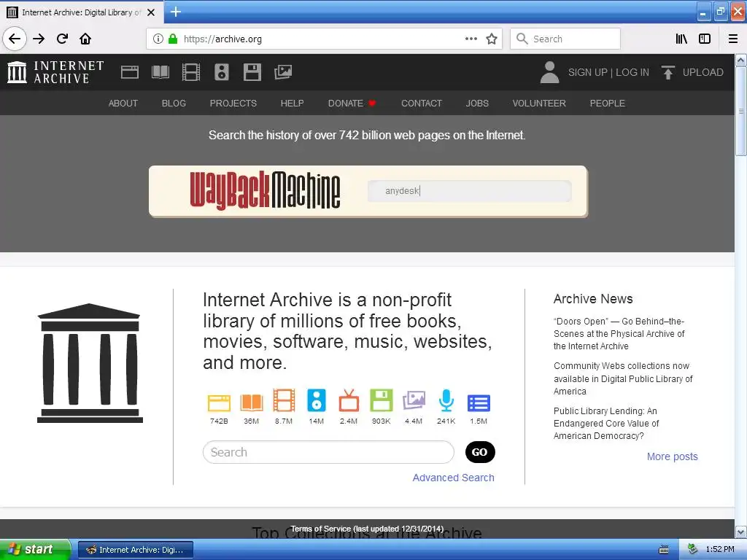Open a new browser tab
This screenshot has width=747, height=560.
(x=176, y=12)
